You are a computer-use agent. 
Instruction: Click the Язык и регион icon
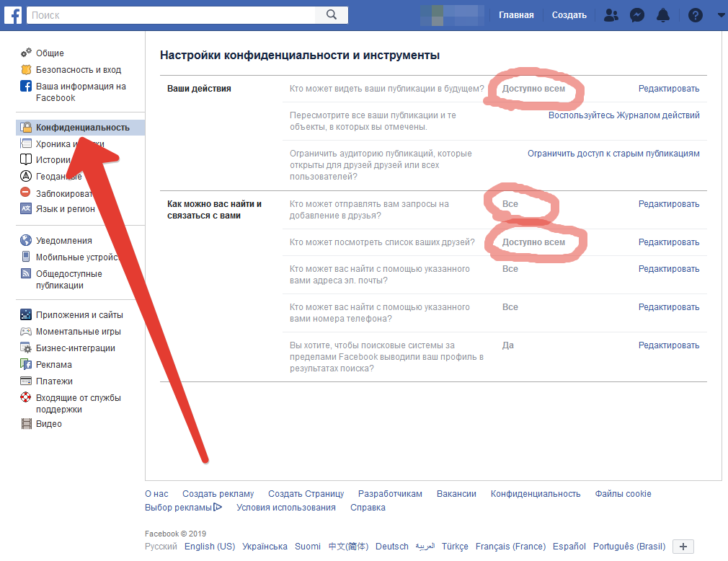click(x=26, y=208)
